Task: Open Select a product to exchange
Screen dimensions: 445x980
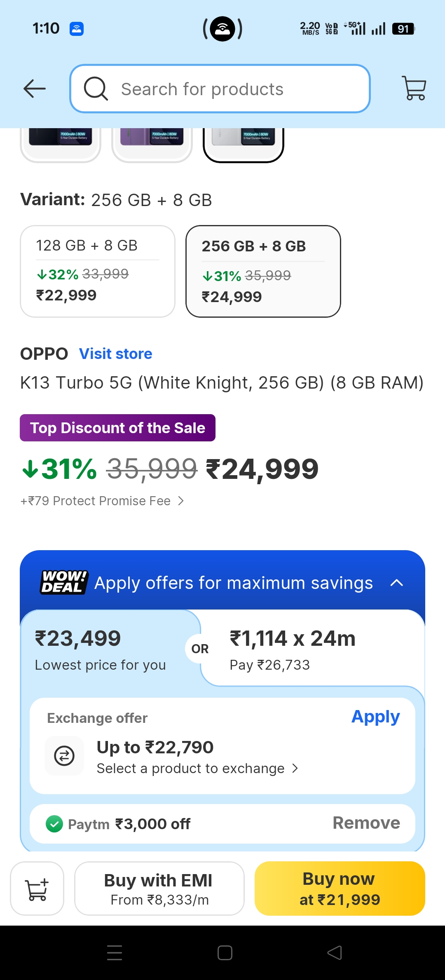Action: pos(197,769)
